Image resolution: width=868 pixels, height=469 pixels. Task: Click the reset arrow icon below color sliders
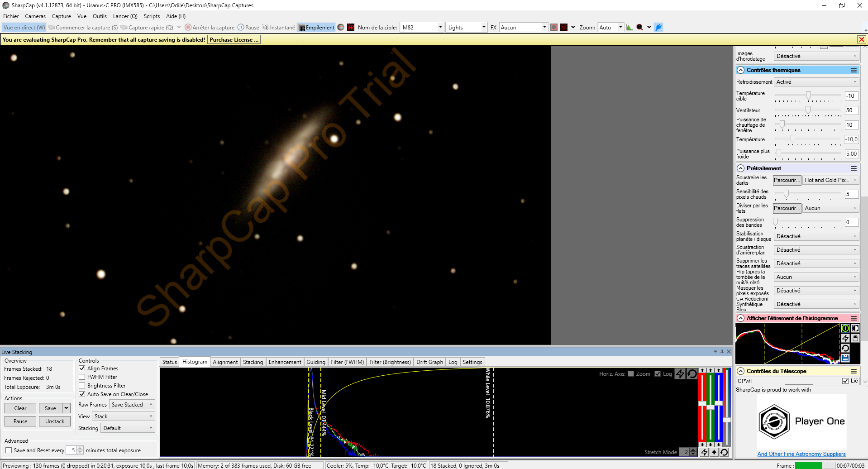click(x=724, y=452)
